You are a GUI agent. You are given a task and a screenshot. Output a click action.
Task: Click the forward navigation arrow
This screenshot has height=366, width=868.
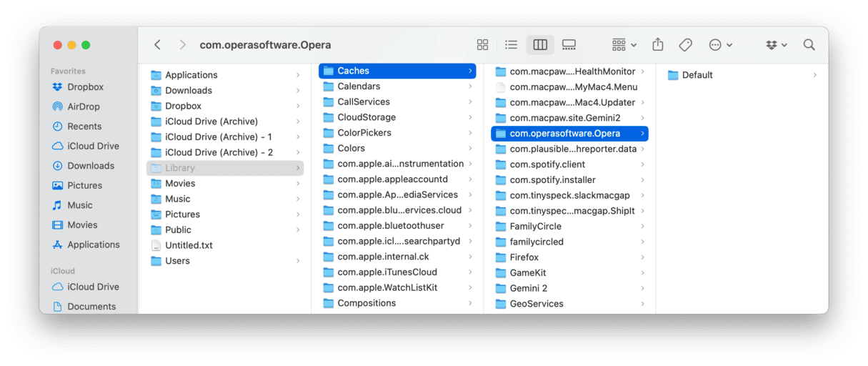(x=183, y=45)
